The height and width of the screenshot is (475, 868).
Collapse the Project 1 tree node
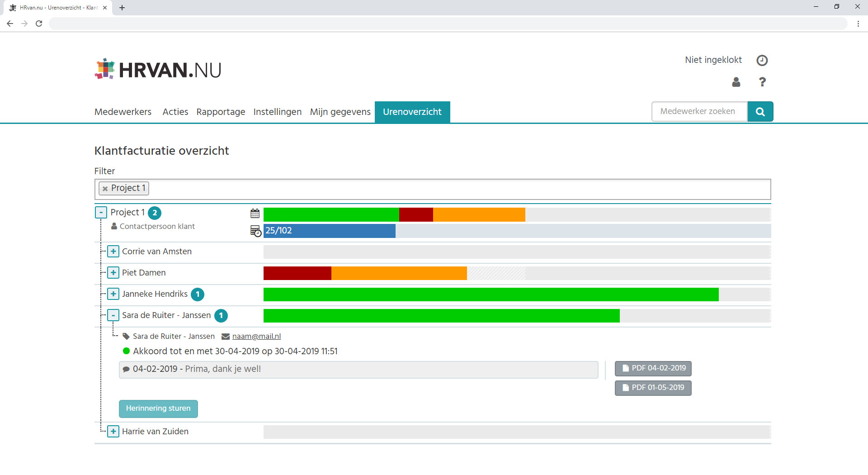tap(101, 213)
